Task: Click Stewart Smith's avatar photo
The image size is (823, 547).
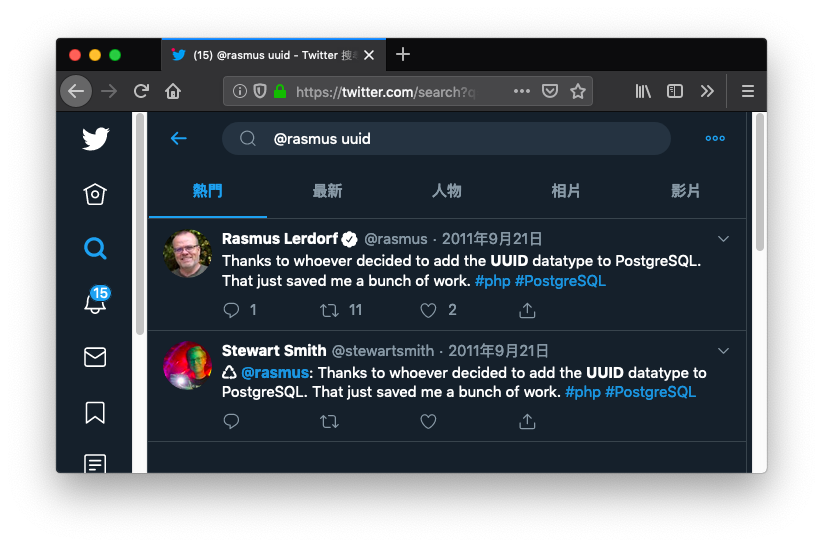Action: (187, 365)
